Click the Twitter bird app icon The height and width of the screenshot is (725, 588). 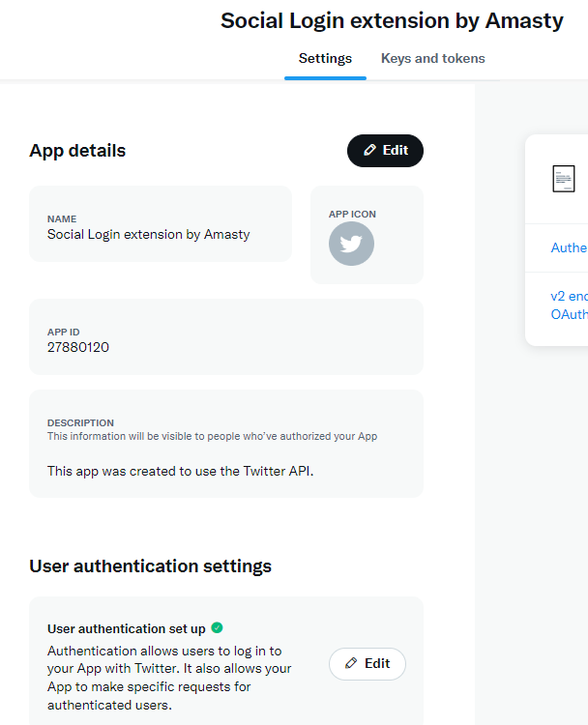[x=352, y=244]
